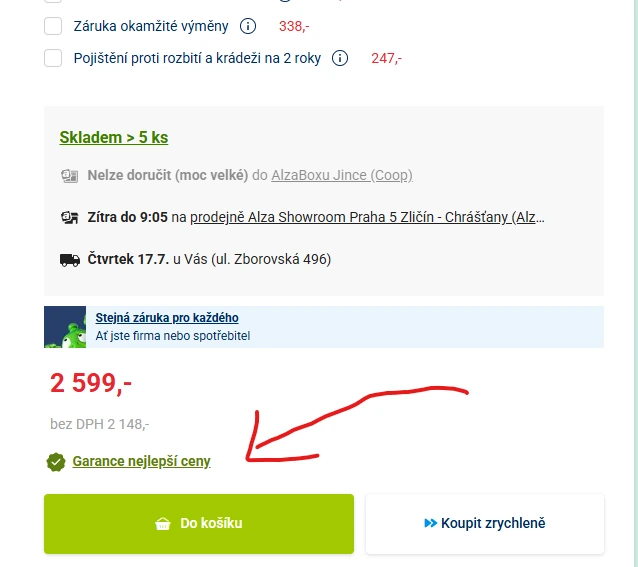Click the store pickup icon beside Zítra do 9:05
The image size is (638, 567).
point(70,218)
